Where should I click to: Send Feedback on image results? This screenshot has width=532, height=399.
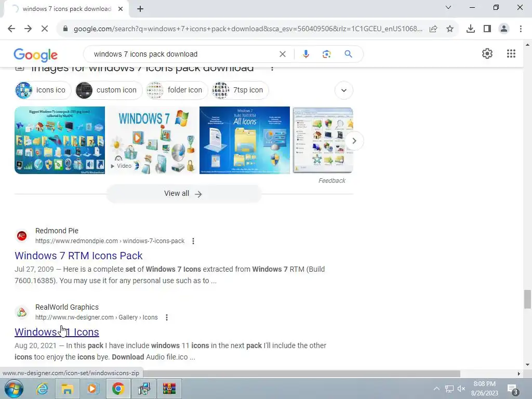(x=332, y=181)
